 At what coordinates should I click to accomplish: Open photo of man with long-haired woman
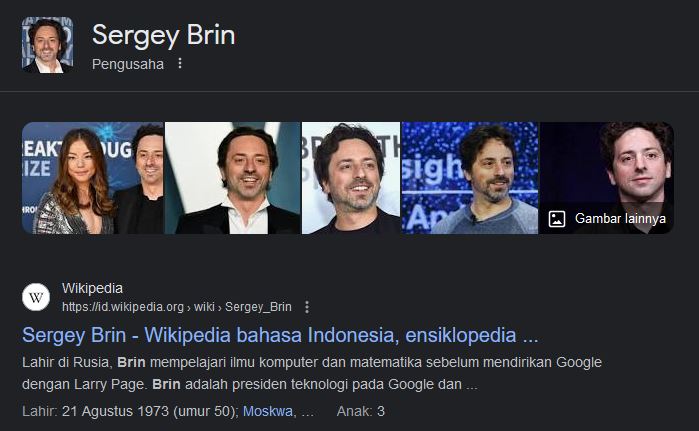tap(93, 178)
